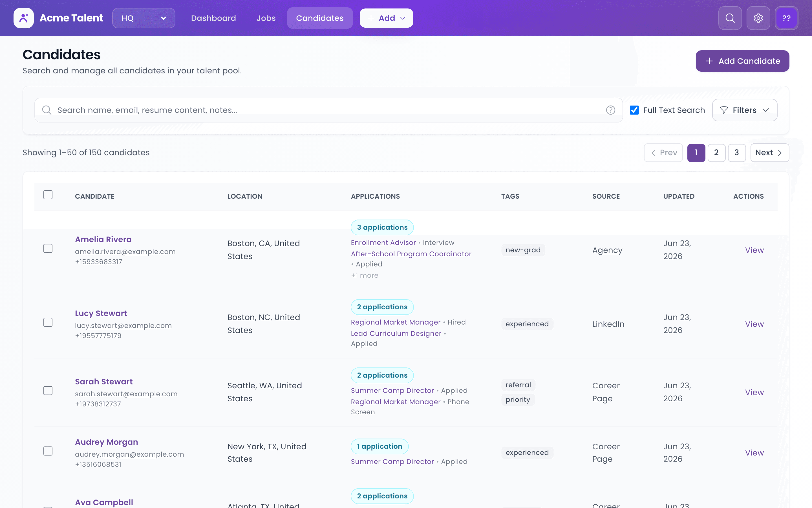Click the Acme Talent logo icon
812x508 pixels.
(x=23, y=18)
